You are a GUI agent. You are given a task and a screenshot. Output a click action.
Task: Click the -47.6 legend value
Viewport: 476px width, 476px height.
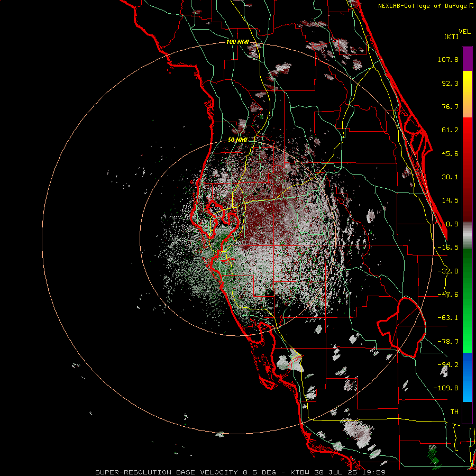(x=448, y=295)
